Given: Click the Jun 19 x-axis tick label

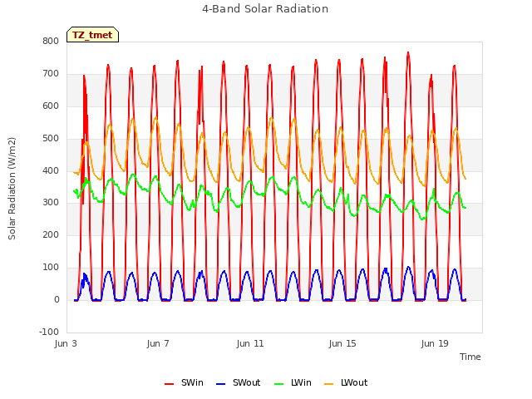Looking at the screenshot, I should pos(435,343).
